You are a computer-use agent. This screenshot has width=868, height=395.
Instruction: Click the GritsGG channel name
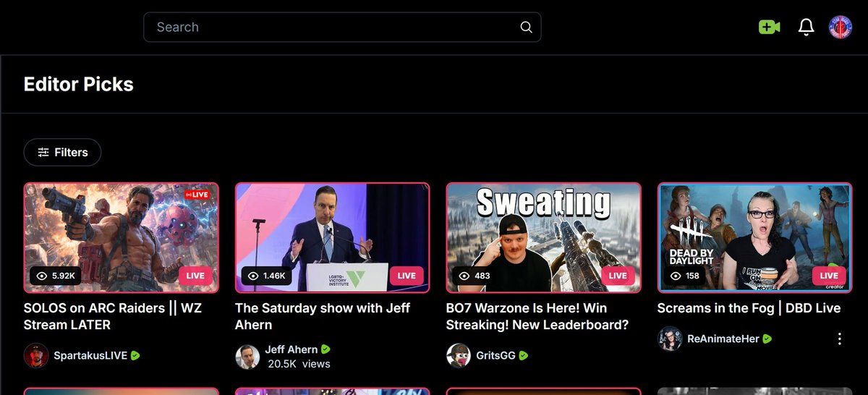[496, 355]
